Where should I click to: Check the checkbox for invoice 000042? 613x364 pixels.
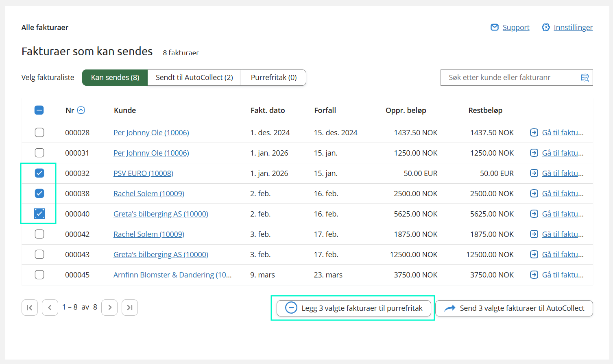click(x=39, y=234)
